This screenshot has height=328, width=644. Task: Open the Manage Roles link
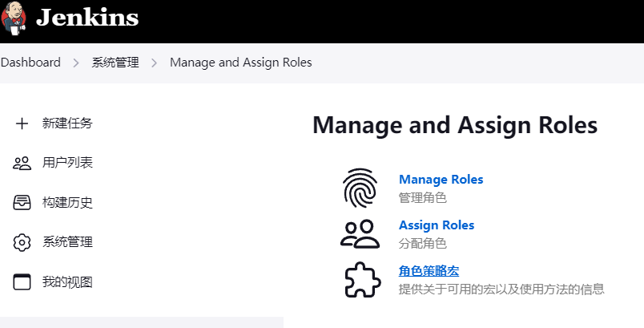441,180
